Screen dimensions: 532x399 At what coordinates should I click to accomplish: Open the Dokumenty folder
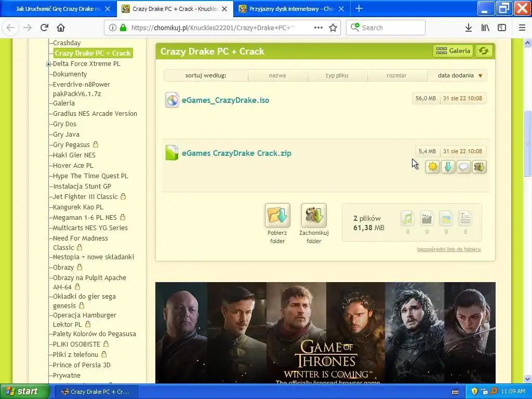coord(70,74)
